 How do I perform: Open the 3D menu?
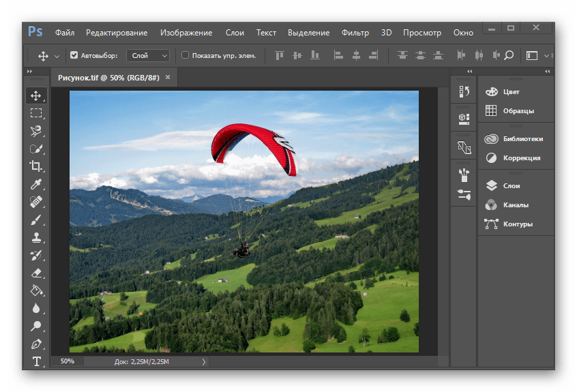(386, 33)
